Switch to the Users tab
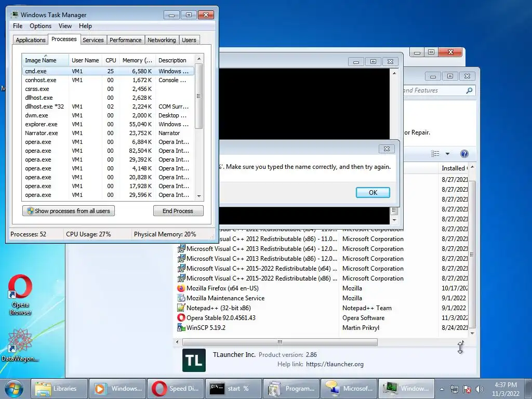Image resolution: width=532 pixels, height=399 pixels. pyautogui.click(x=189, y=40)
